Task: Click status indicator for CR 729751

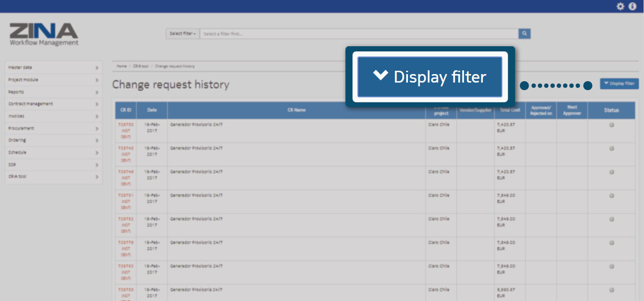Action: (x=611, y=196)
